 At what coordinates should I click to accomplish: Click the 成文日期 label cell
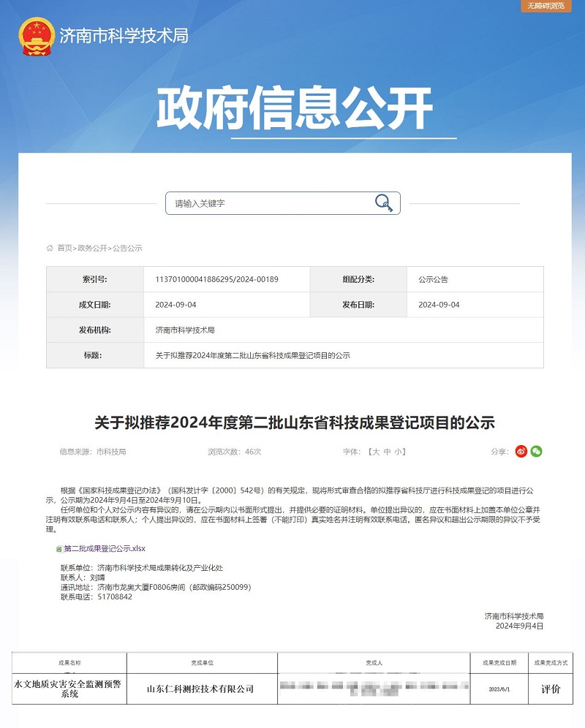(95, 305)
